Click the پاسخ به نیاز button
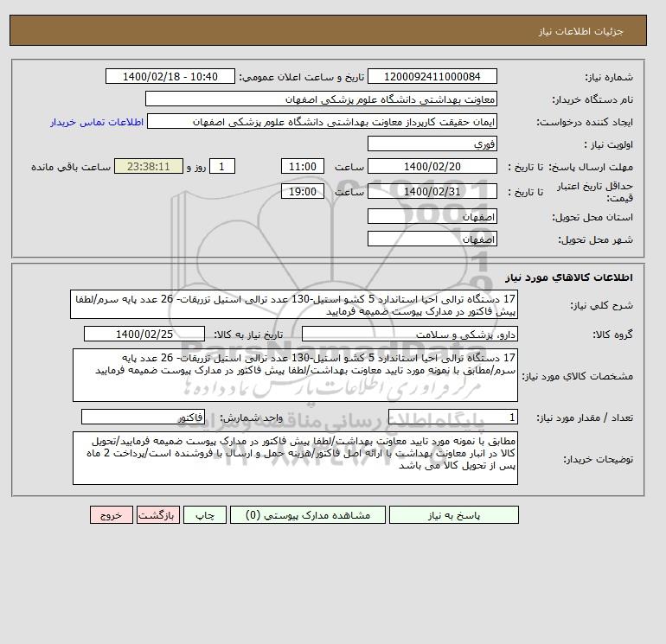Viewport: 666px width, 644px height. tap(453, 514)
